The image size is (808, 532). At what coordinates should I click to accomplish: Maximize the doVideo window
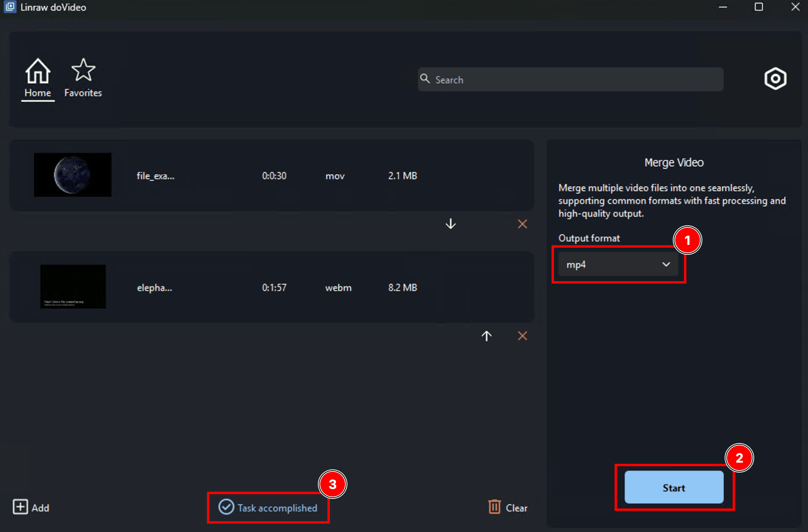[x=759, y=7]
